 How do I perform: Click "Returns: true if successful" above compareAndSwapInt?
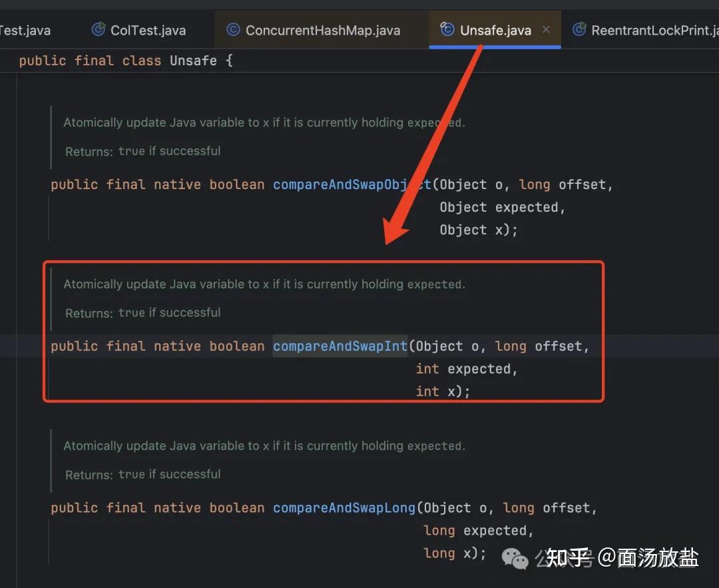[142, 313]
